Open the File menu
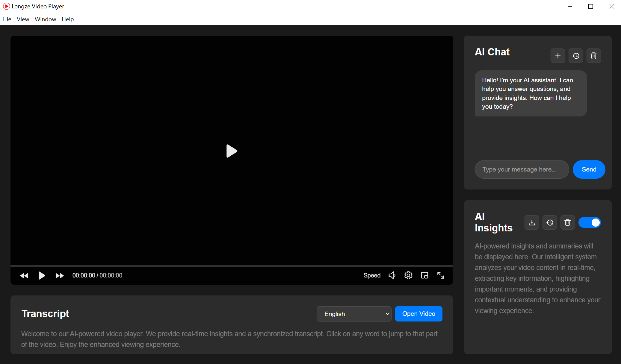Screen dimensions: 621x364 pos(7,19)
